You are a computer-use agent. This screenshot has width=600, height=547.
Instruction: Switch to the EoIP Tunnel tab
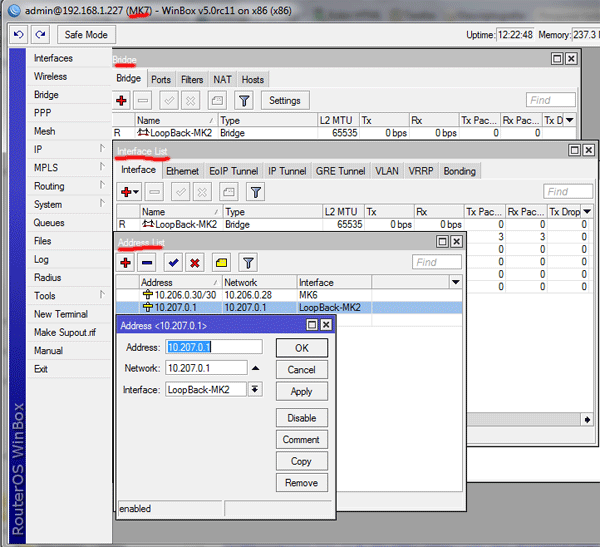tap(234, 171)
